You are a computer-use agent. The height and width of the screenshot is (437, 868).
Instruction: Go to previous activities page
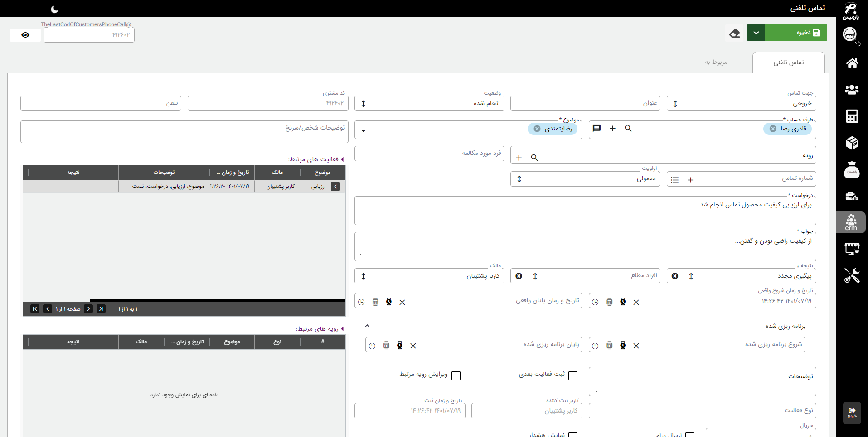coord(88,309)
